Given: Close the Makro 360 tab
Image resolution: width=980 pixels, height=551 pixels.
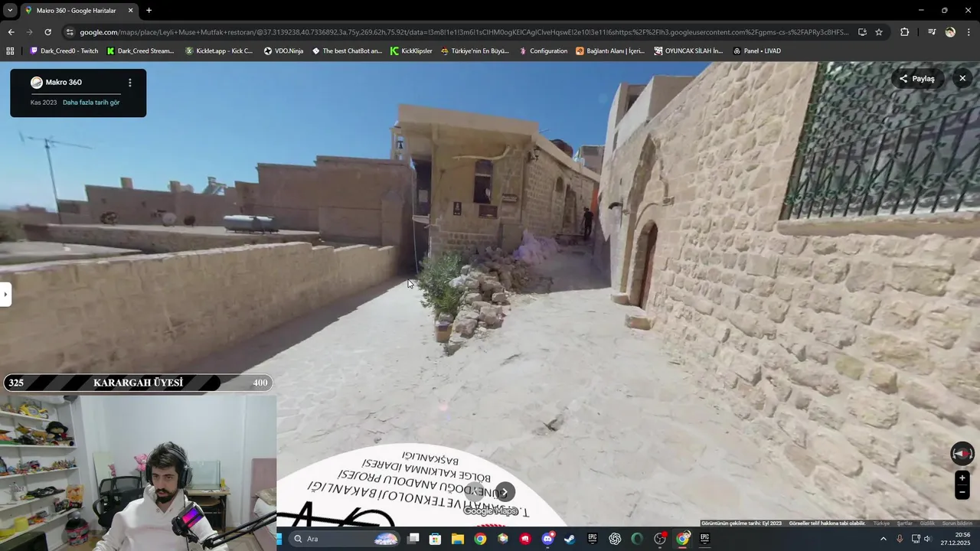Looking at the screenshot, I should [x=130, y=11].
